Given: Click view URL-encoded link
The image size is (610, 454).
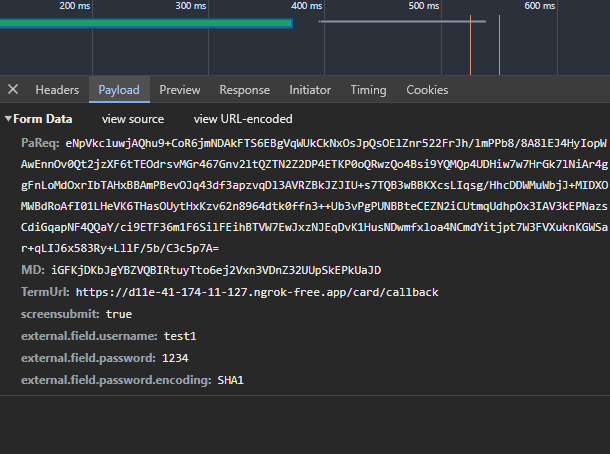Looking at the screenshot, I should 243,119.
